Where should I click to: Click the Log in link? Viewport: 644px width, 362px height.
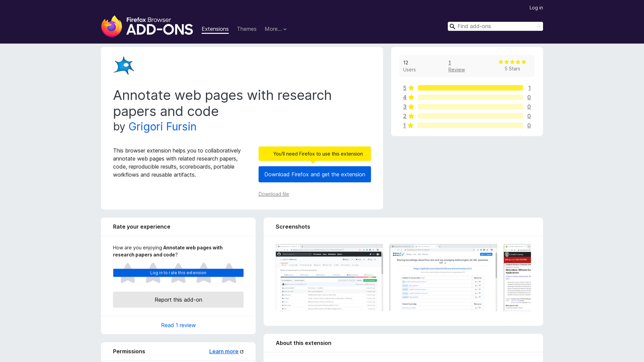[x=536, y=8]
